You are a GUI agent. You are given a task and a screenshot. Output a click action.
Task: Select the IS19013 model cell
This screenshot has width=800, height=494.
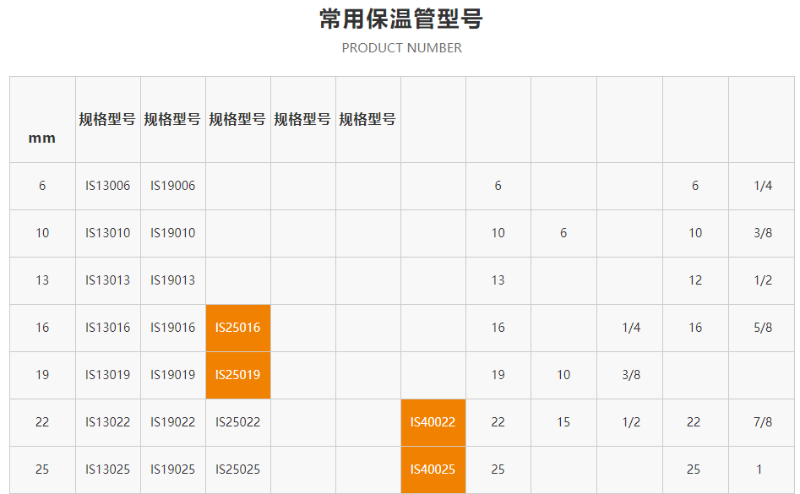click(x=172, y=280)
